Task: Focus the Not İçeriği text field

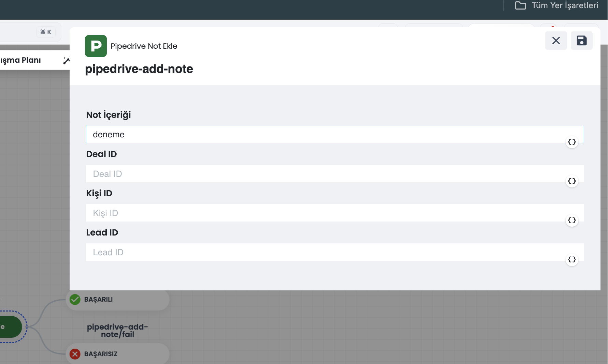Action: coord(335,135)
